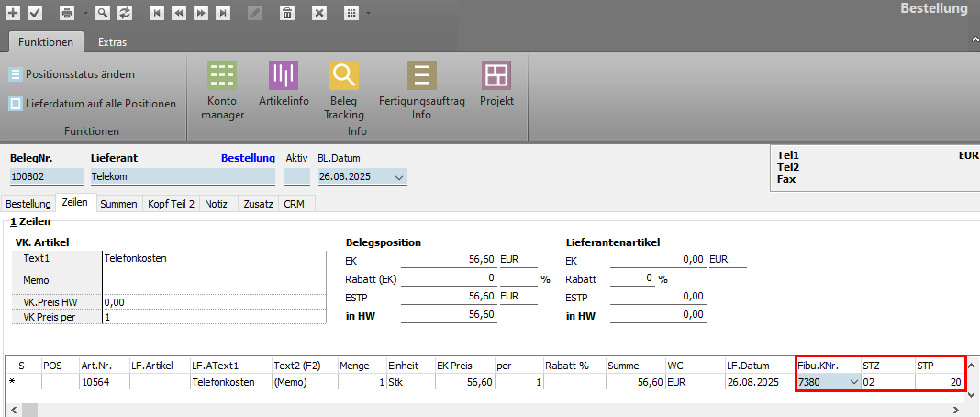980x417 pixels.
Task: Click the Lieferantenartikel EK field 0,00
Action: (659, 259)
